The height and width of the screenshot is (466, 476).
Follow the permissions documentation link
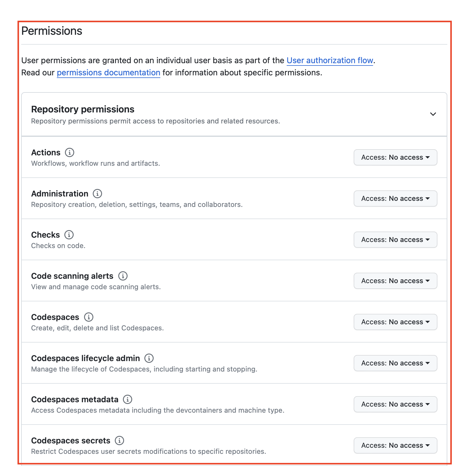(108, 72)
